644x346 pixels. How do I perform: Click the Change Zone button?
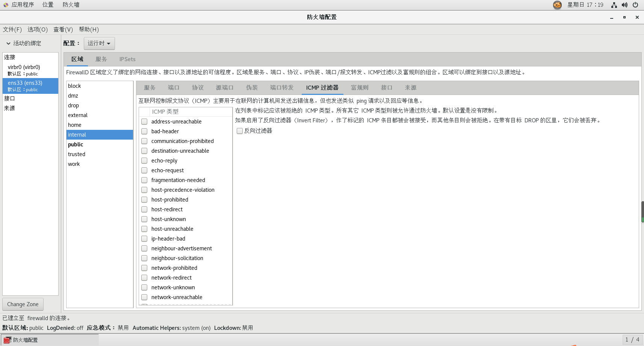(x=23, y=304)
